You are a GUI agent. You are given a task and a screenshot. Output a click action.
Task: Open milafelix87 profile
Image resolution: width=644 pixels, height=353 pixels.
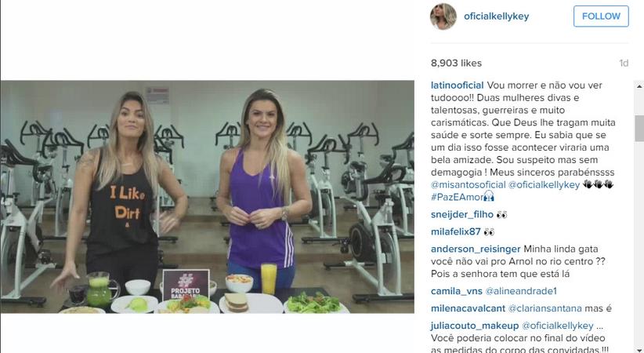(455, 231)
